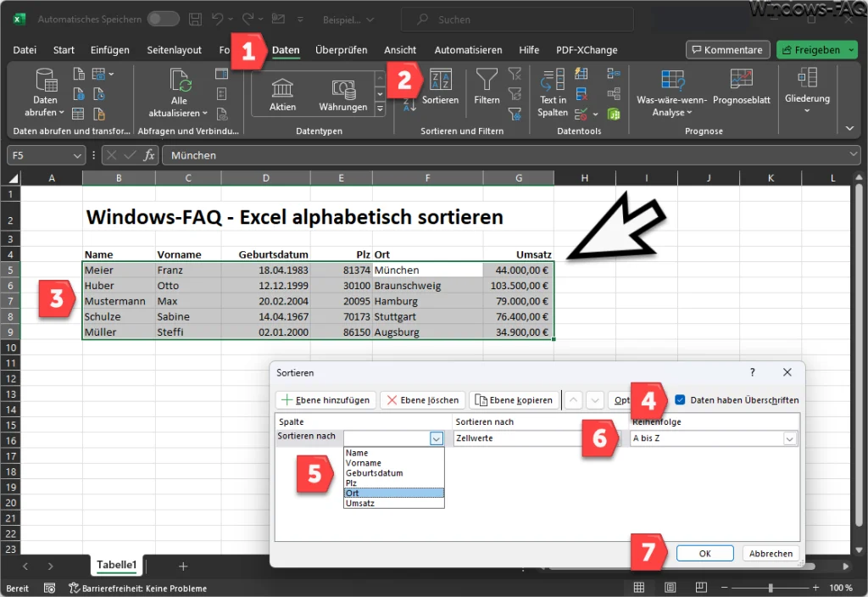Select the Währungen data type

(342, 94)
